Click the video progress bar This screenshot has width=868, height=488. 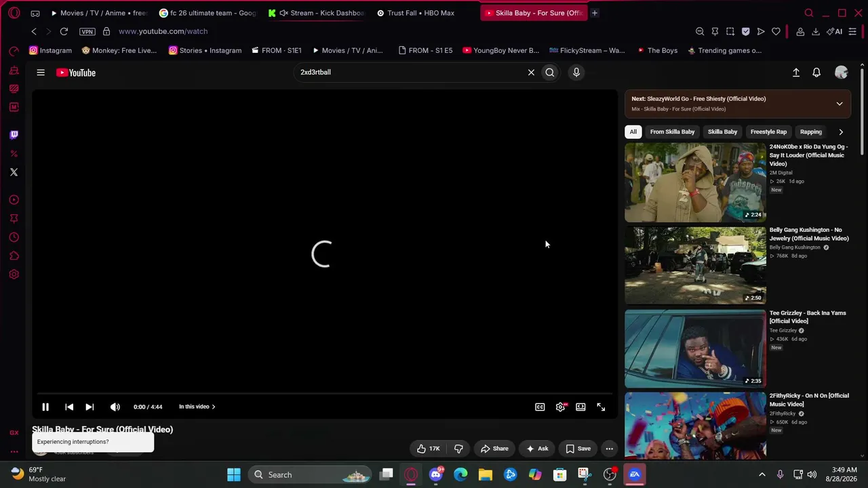(324, 393)
